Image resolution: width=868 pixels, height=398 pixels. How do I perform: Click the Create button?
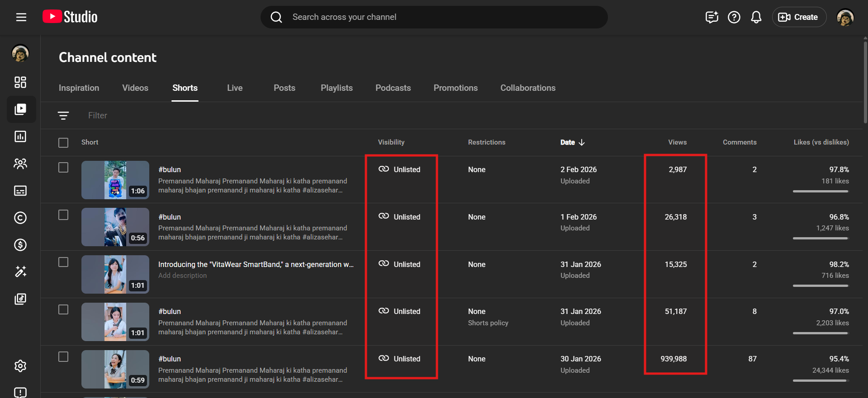point(799,17)
